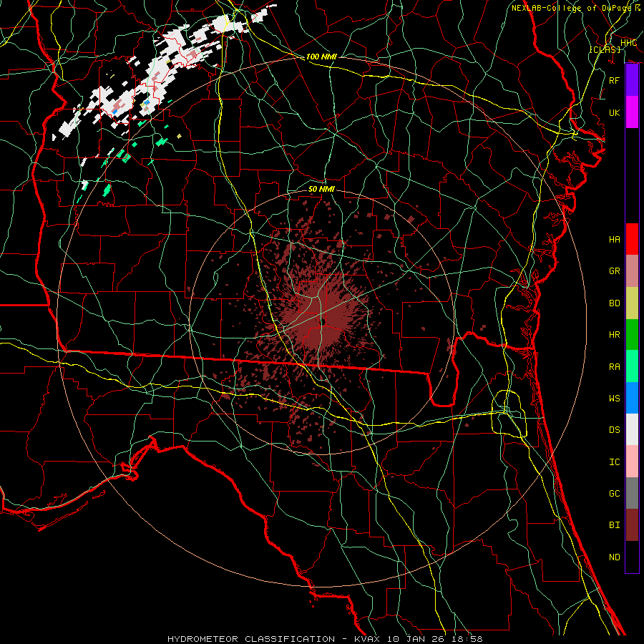The height and width of the screenshot is (644, 644).
Task: Click the HYDROMETEOR CLASSIFICATION caption text
Action: 251,639
